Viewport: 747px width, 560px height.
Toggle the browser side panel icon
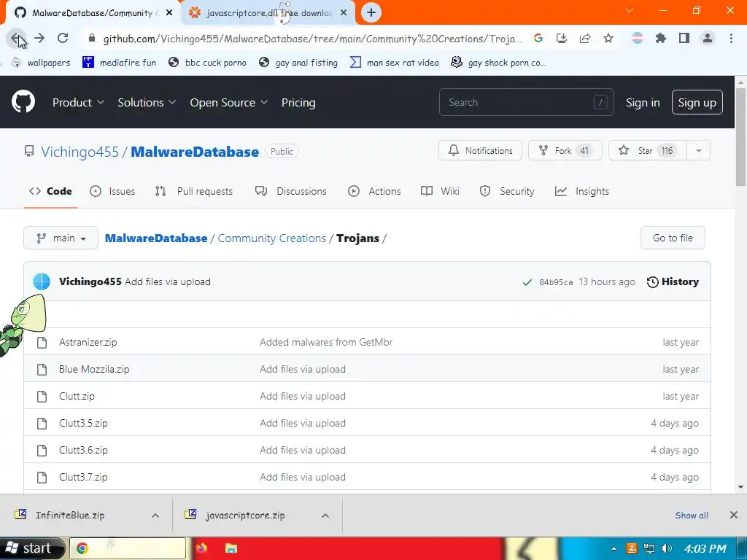click(x=684, y=38)
